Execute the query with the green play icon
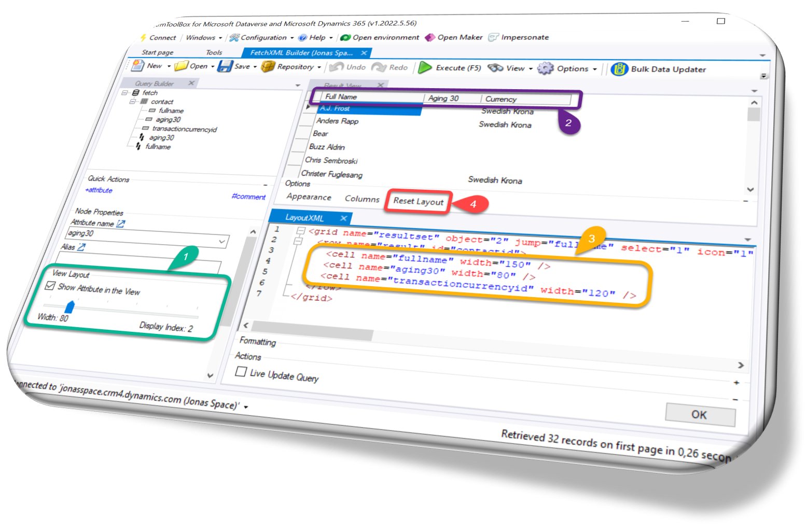Screen dimensions: 807x532 tap(425, 68)
